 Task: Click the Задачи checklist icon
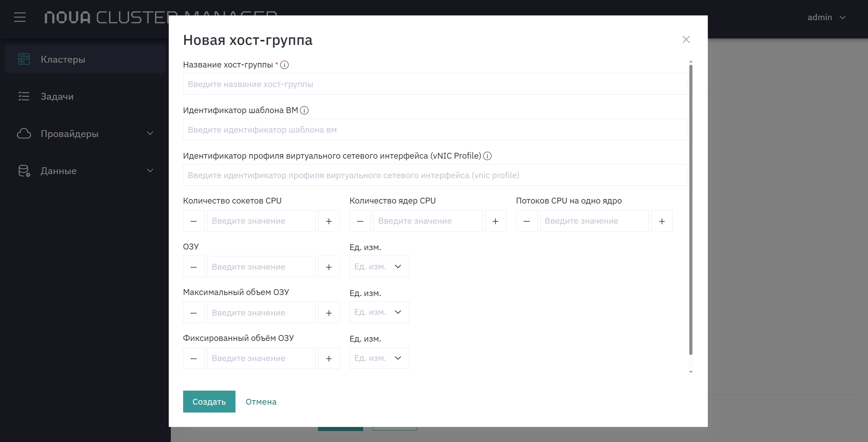(x=24, y=96)
